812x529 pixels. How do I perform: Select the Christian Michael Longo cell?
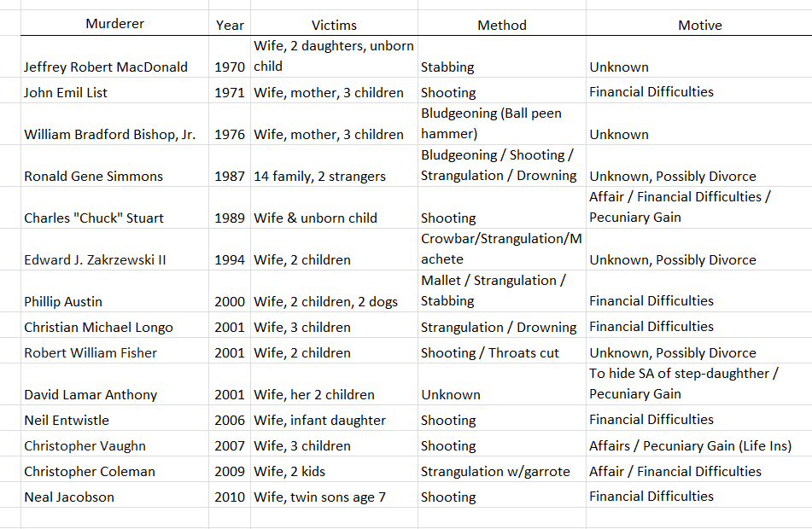pos(98,327)
